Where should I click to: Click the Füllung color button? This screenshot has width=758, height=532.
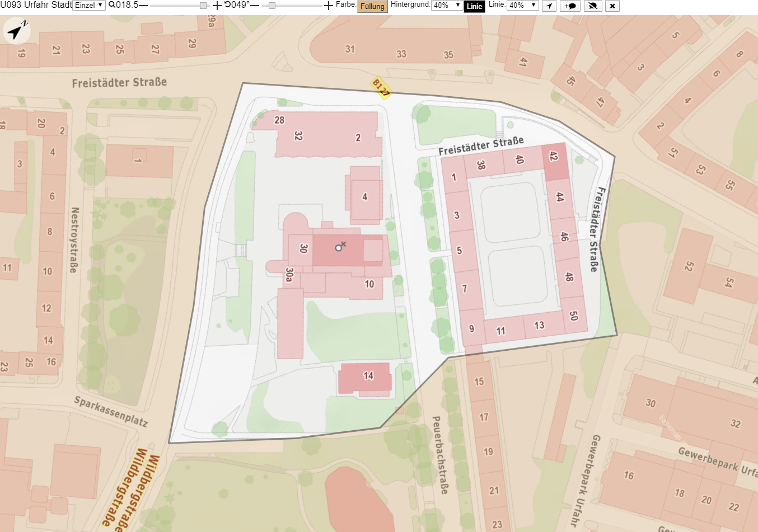pyautogui.click(x=372, y=6)
